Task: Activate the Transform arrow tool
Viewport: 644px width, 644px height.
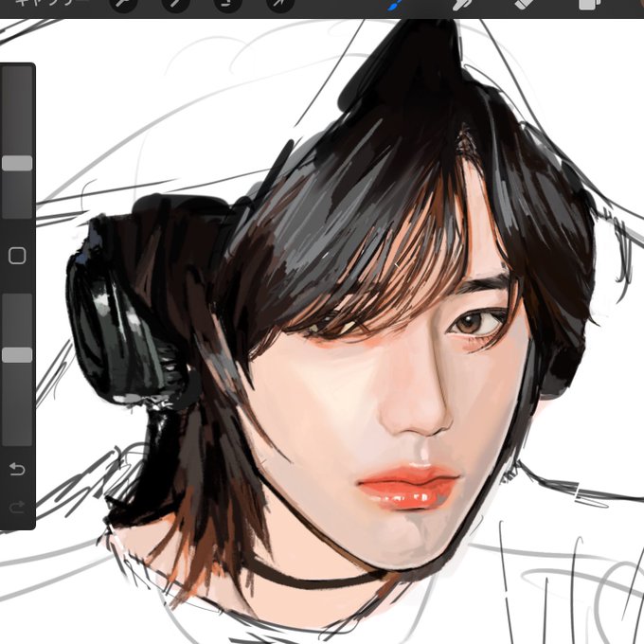Action: pos(280,4)
